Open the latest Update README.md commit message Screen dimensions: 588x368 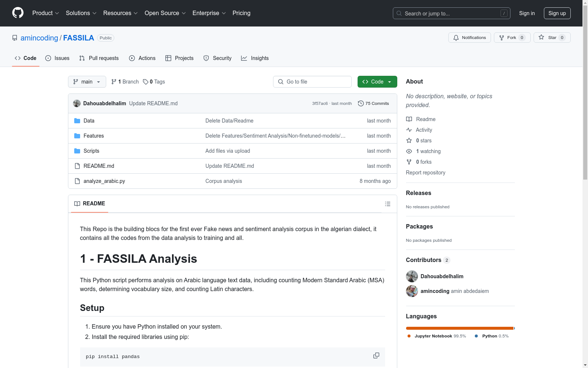pyautogui.click(x=153, y=103)
